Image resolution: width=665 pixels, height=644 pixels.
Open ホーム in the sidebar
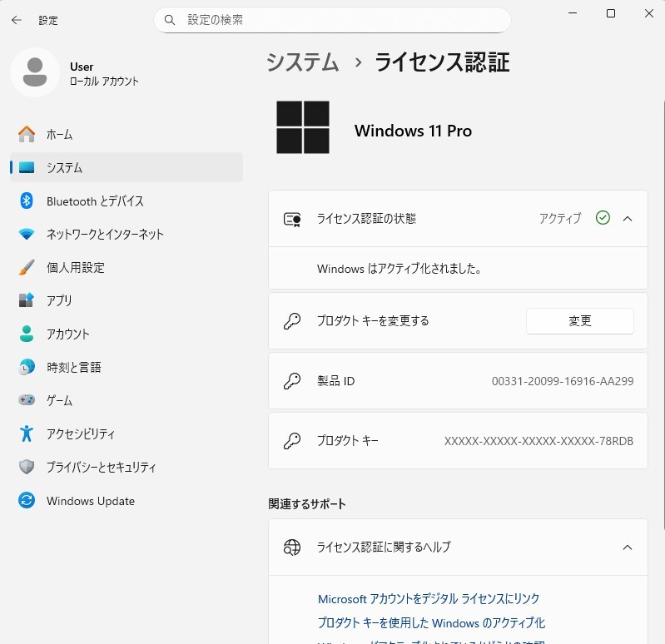point(127,135)
